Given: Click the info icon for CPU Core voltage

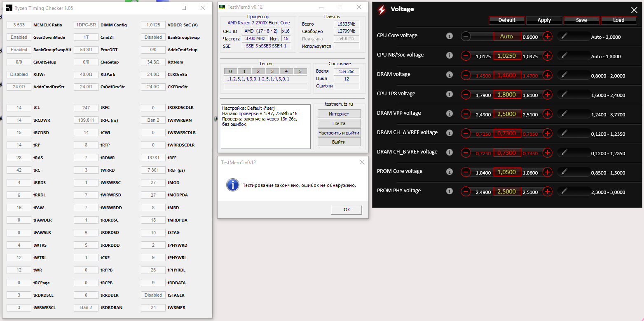Looking at the screenshot, I should (x=450, y=36).
